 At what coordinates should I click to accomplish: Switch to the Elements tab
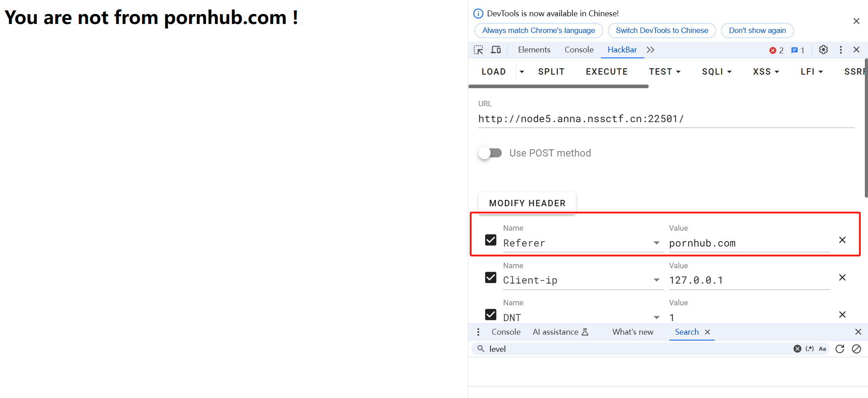(x=534, y=50)
